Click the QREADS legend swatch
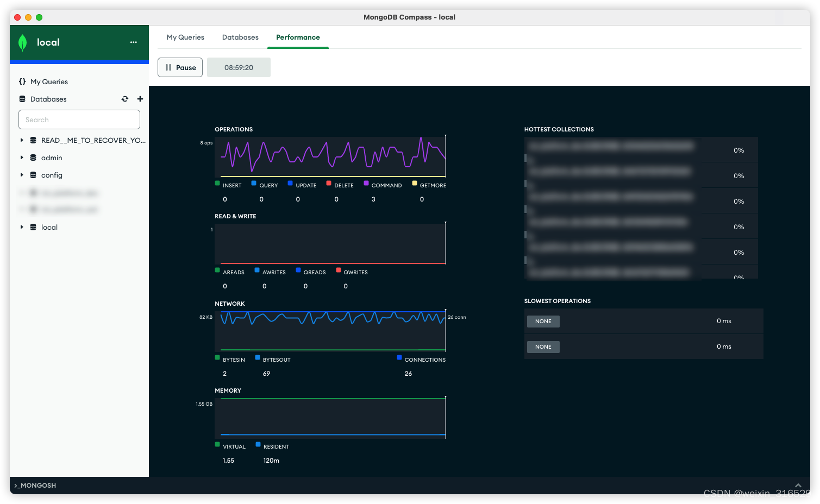This screenshot has height=504, width=820. (x=298, y=270)
